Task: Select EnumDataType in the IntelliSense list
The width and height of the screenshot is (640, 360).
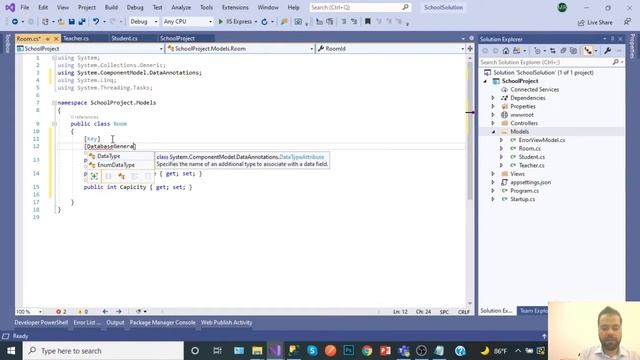Action: (120, 165)
